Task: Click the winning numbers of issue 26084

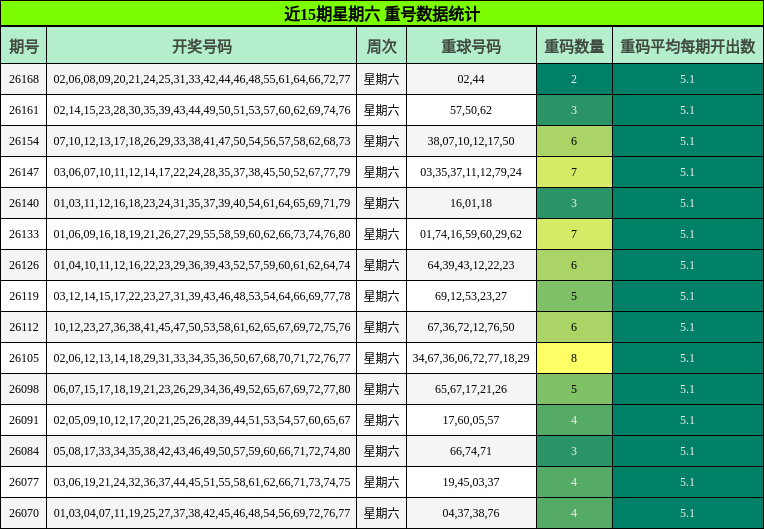Action: [x=202, y=451]
